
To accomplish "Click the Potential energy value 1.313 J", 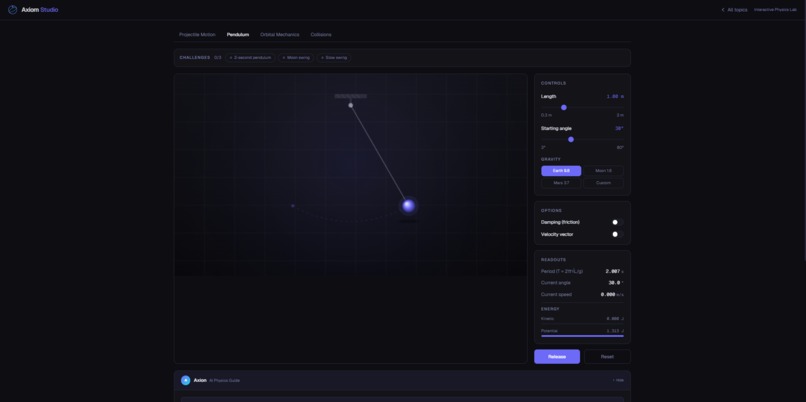I will point(615,331).
